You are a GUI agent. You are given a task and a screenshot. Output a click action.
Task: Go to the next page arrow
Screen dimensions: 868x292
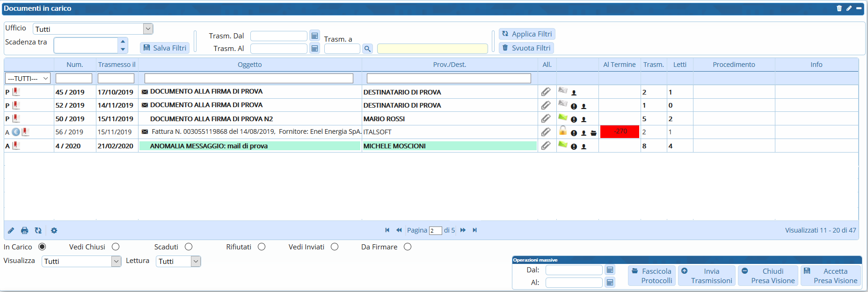click(463, 230)
